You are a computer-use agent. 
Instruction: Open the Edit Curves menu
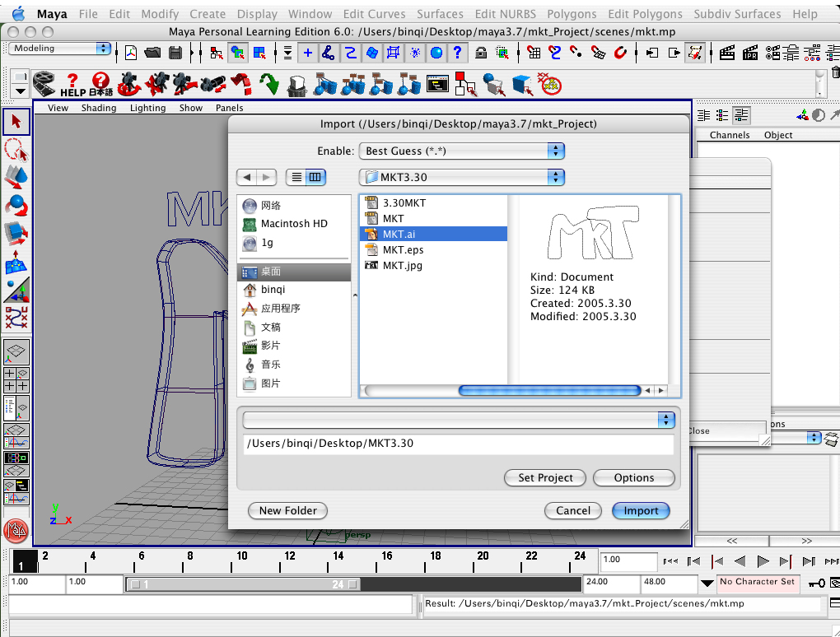click(374, 14)
